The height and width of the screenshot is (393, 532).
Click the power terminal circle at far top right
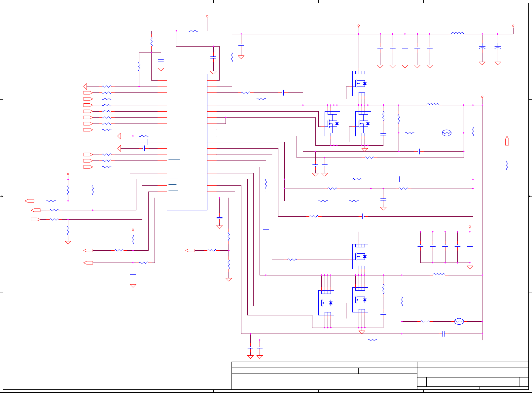[513, 25]
